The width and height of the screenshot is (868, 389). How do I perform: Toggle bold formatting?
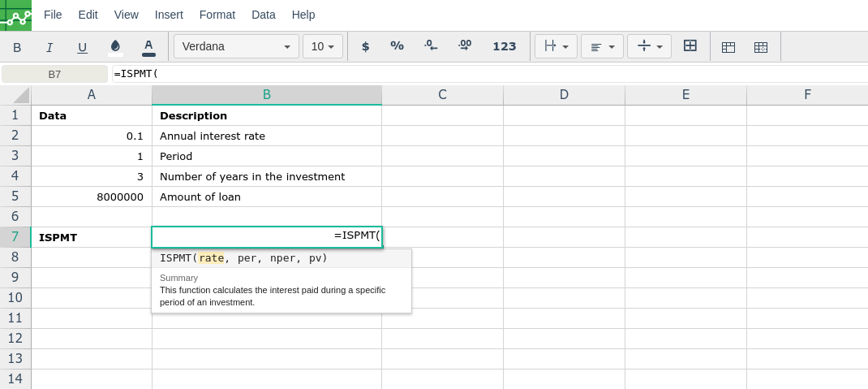(x=17, y=47)
